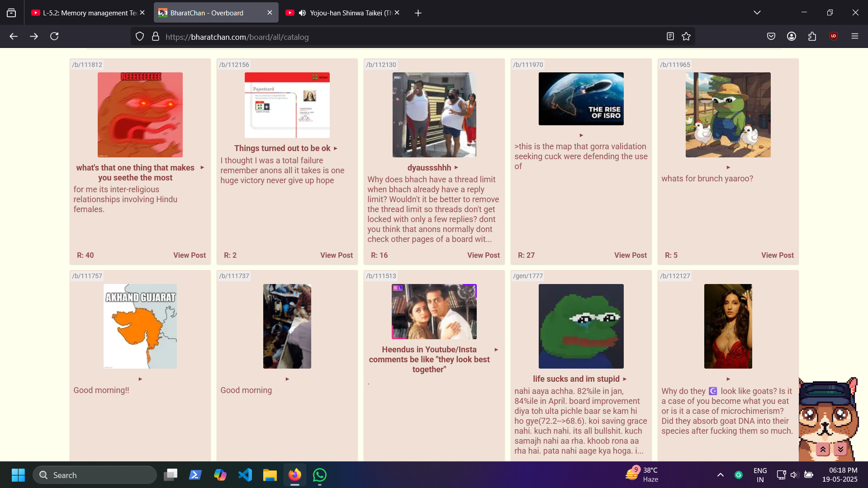Screen dimensions: 868x488
Task: Open the angry red Pepe REEEE thumbnail
Action: [140, 115]
